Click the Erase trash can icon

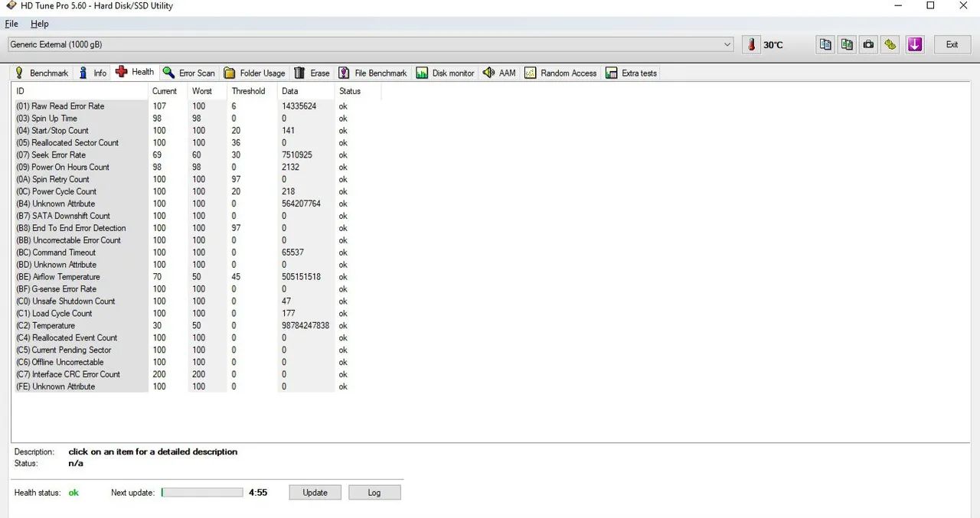(299, 73)
